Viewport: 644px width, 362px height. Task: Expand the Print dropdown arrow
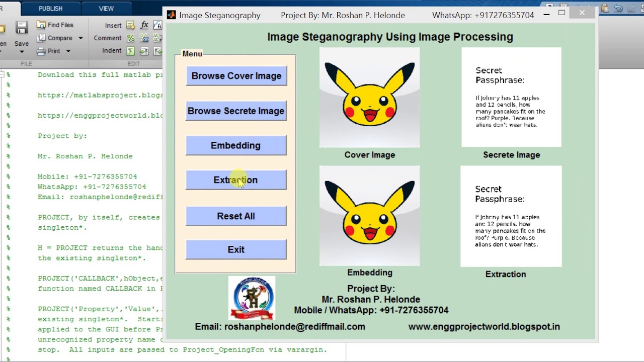click(68, 51)
